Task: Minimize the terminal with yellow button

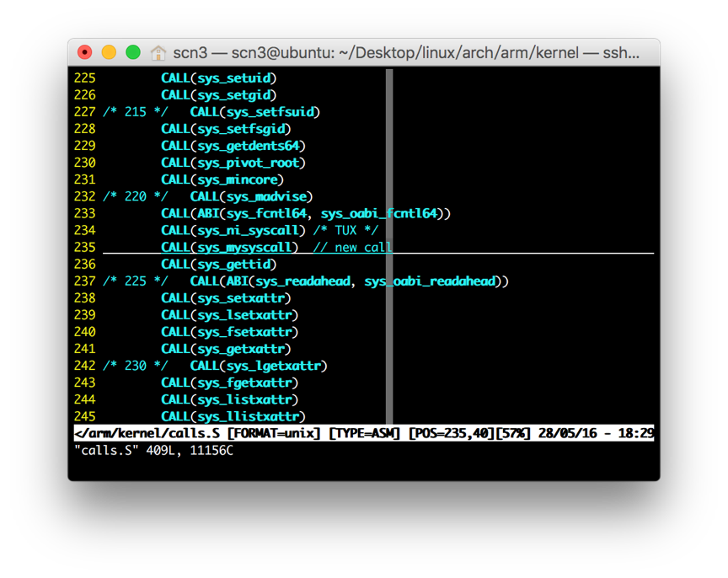Action: 109,52
